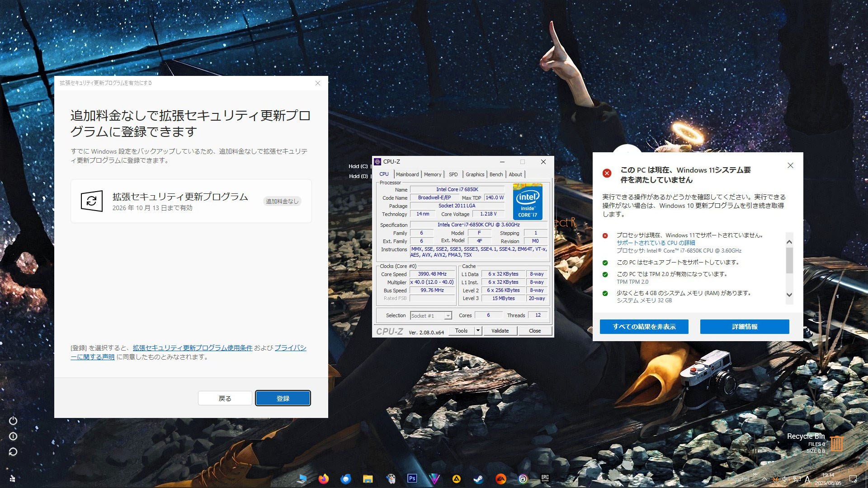Open the SPD tab in CPU-Z

click(x=453, y=174)
